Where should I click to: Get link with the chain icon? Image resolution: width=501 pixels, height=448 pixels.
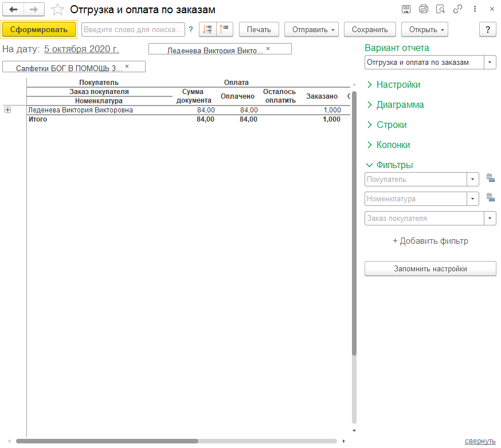[x=457, y=9]
